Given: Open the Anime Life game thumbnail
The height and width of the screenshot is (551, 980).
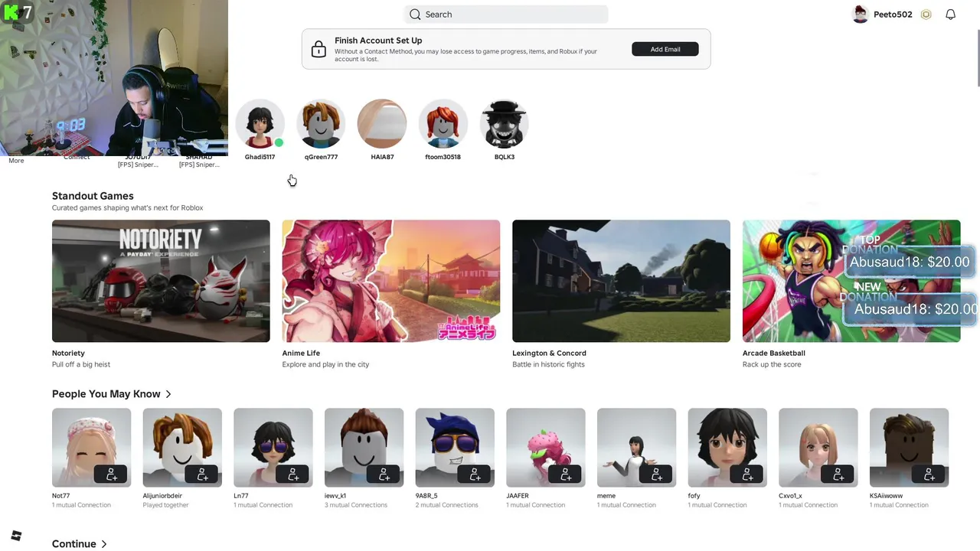Looking at the screenshot, I should click(x=390, y=281).
